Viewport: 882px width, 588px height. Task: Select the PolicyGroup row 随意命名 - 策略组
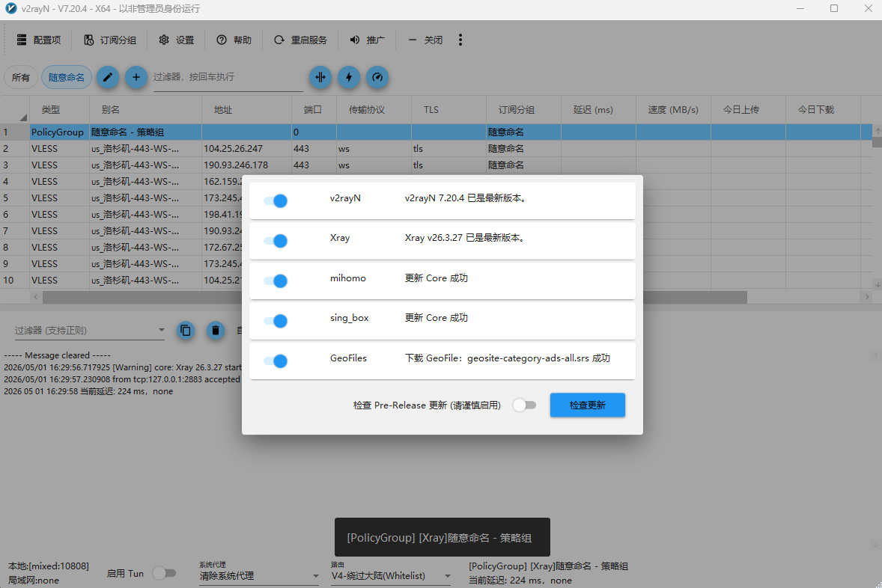pyautogui.click(x=436, y=132)
